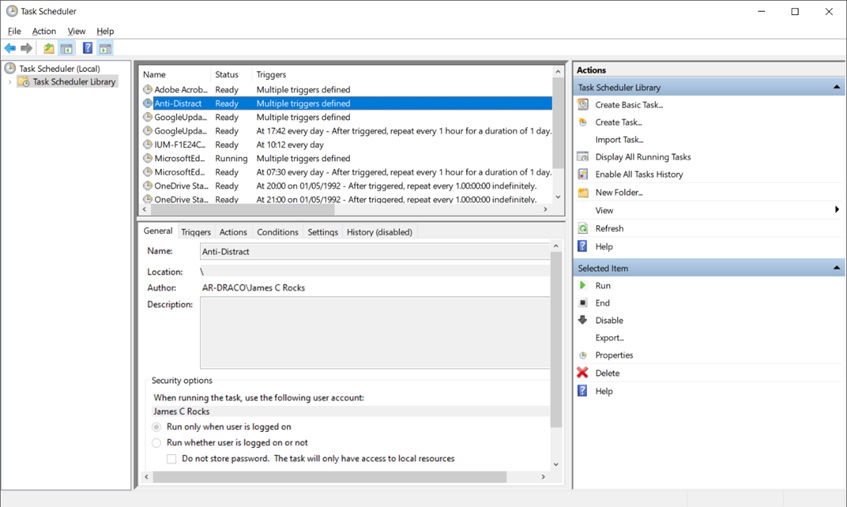Click the Refresh icon in Actions

coord(583,229)
